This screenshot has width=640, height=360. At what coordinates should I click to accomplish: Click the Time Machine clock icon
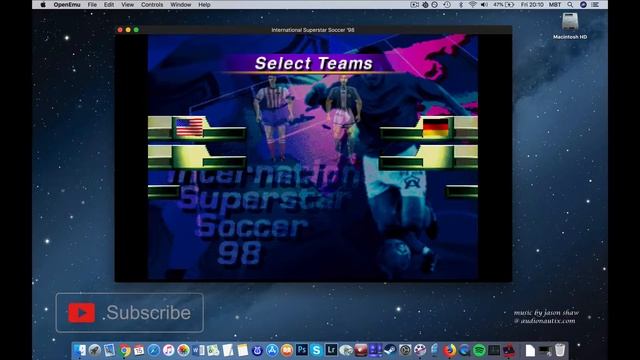[447, 5]
